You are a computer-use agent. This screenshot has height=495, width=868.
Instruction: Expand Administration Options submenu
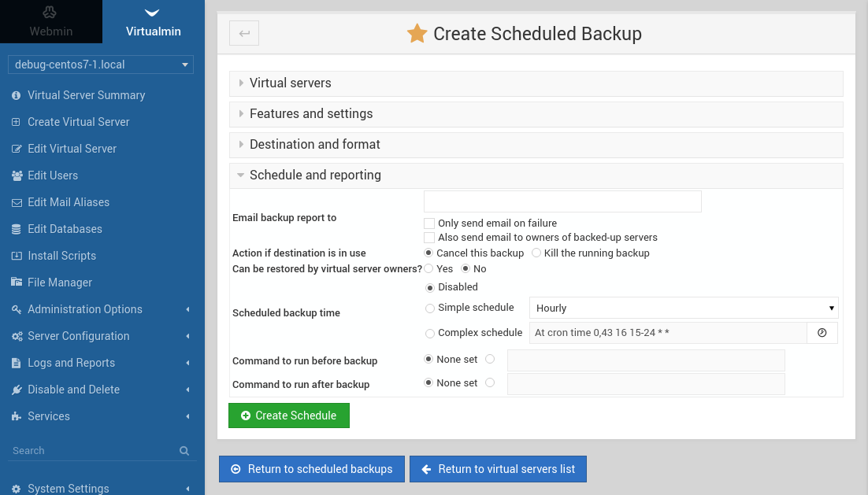coord(187,310)
